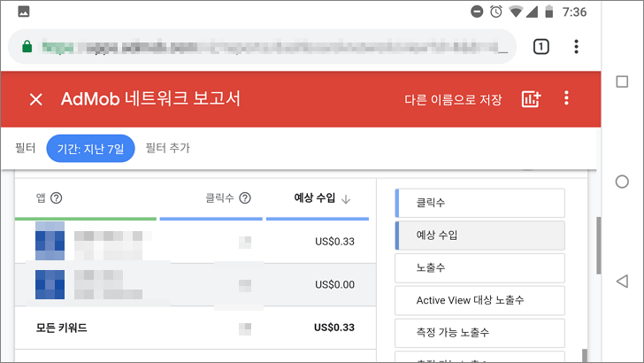Tap the Wi-Fi status icon
Viewport: 644px width, 363px height.
[516, 12]
